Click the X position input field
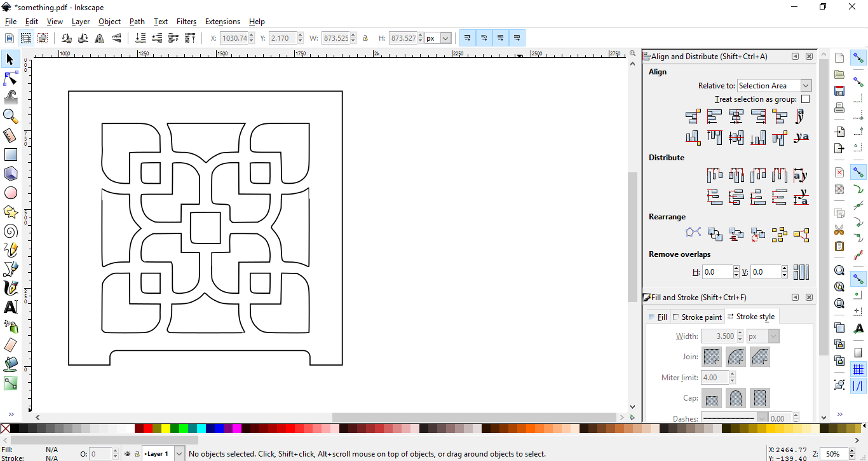 (234, 38)
